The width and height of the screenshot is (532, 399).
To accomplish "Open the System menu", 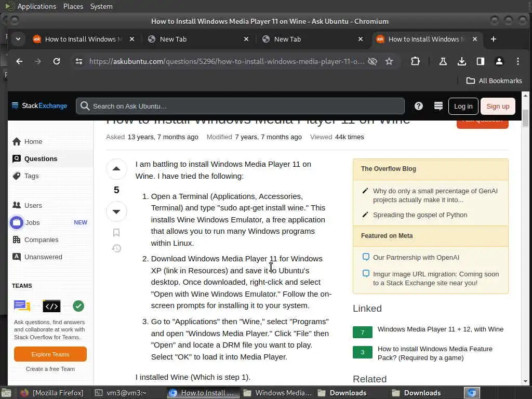I will coord(101,6).
